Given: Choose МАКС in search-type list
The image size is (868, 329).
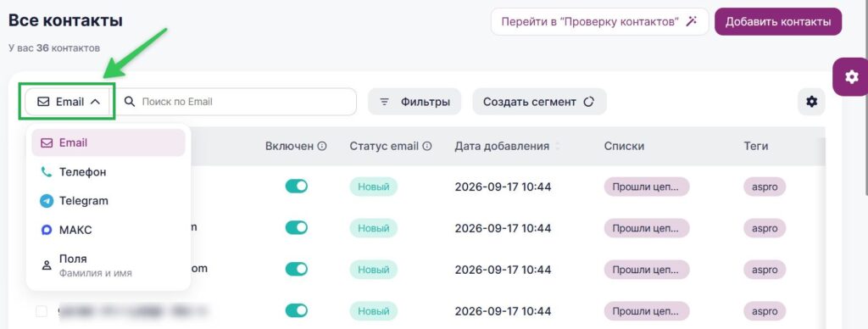Looking at the screenshot, I should [x=108, y=230].
